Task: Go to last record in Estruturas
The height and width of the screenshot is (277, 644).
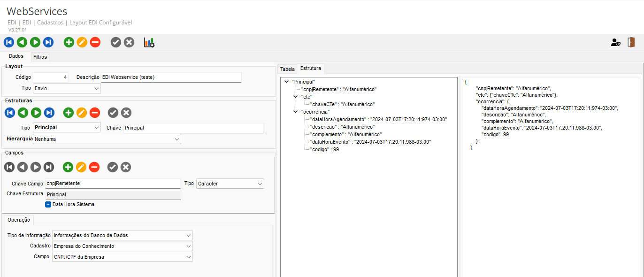Action: [49, 113]
